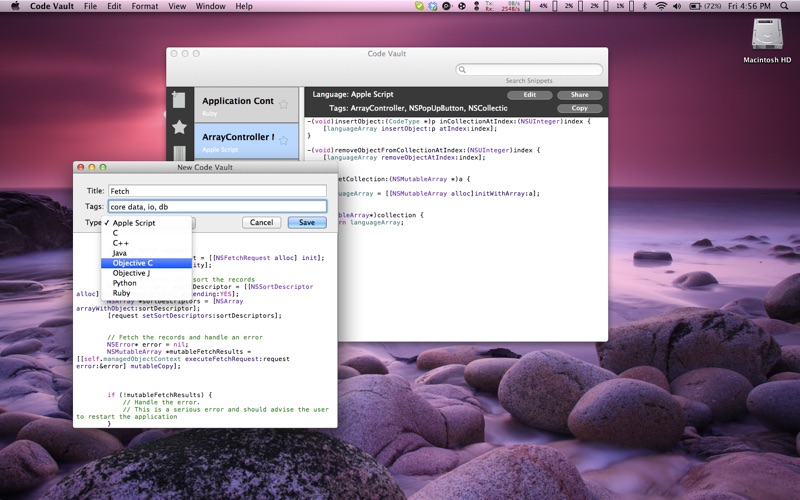Click the volume icon in the menu bar
The width and height of the screenshot is (800, 500).
coord(677,6)
